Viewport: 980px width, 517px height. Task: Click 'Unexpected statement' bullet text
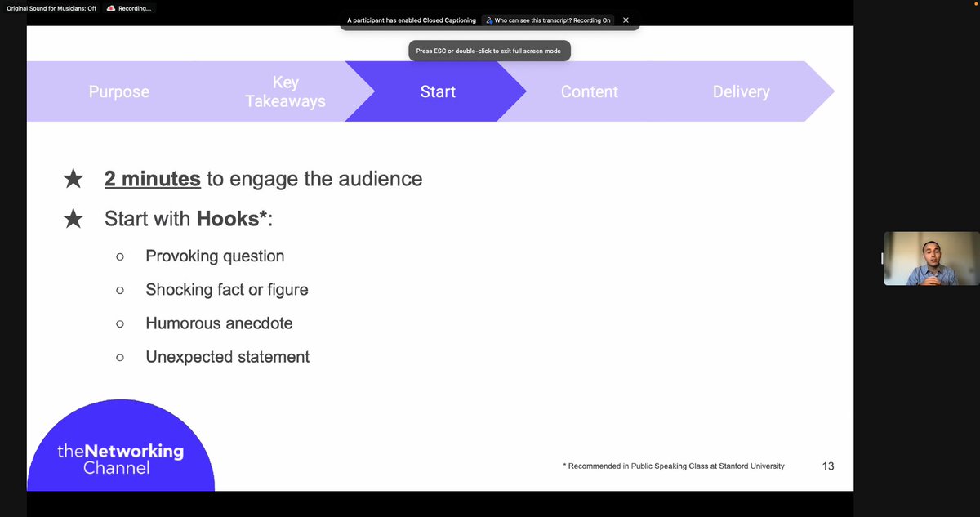click(x=228, y=357)
